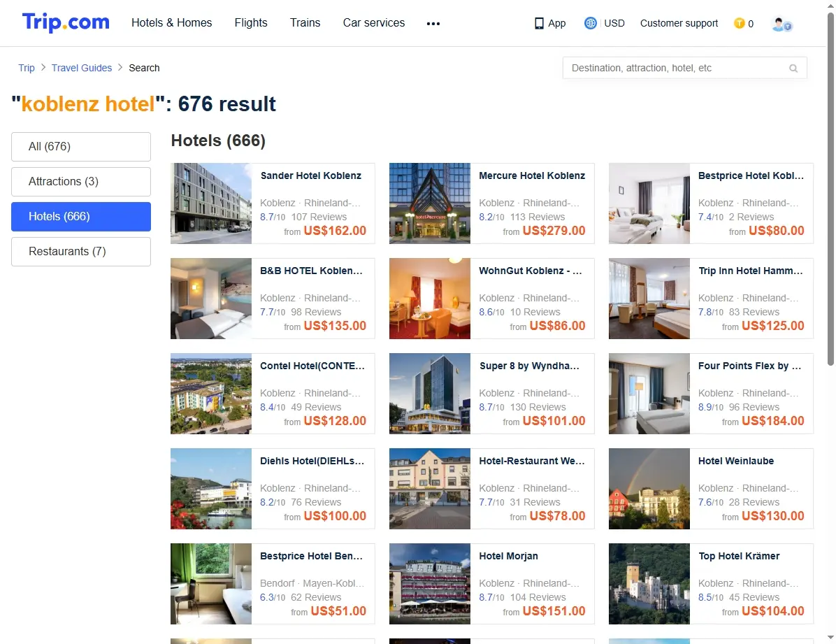Open the user profile avatar
This screenshot has height=644, width=836.
coord(781,24)
